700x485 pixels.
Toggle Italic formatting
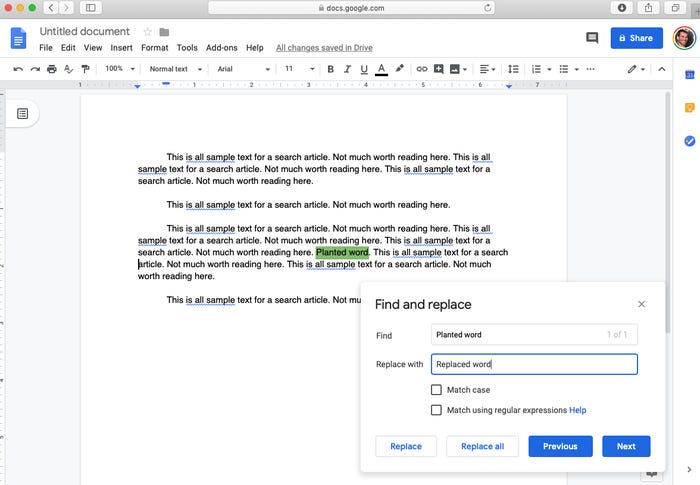[x=347, y=69]
